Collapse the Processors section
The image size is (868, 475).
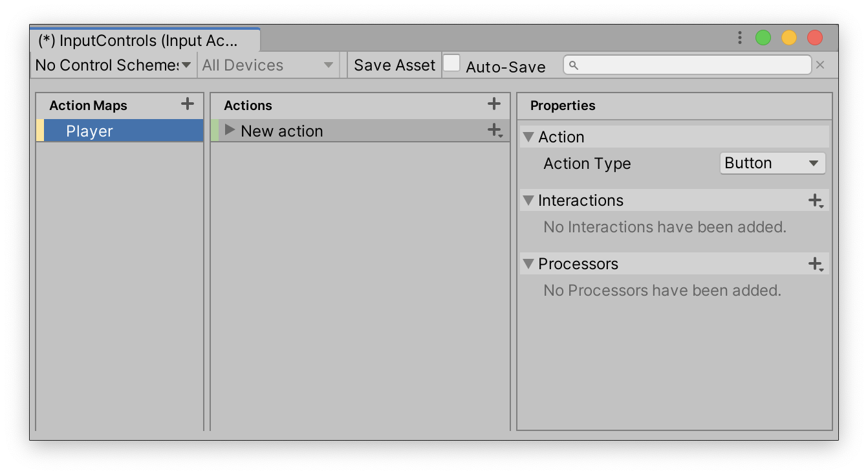(528, 264)
